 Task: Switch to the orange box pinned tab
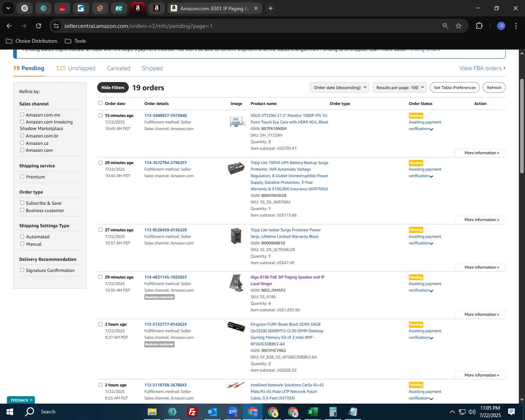click(100, 8)
